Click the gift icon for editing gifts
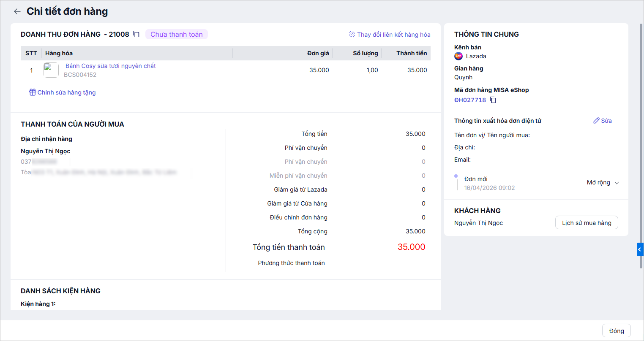644x341 pixels. pyautogui.click(x=33, y=92)
